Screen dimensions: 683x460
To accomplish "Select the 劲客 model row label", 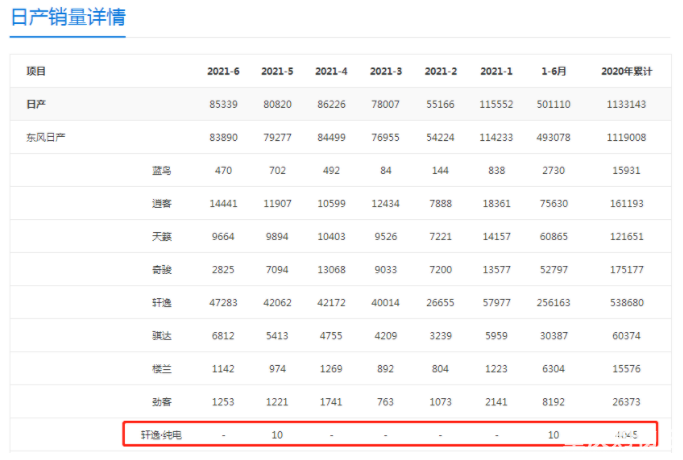I will point(162,402).
